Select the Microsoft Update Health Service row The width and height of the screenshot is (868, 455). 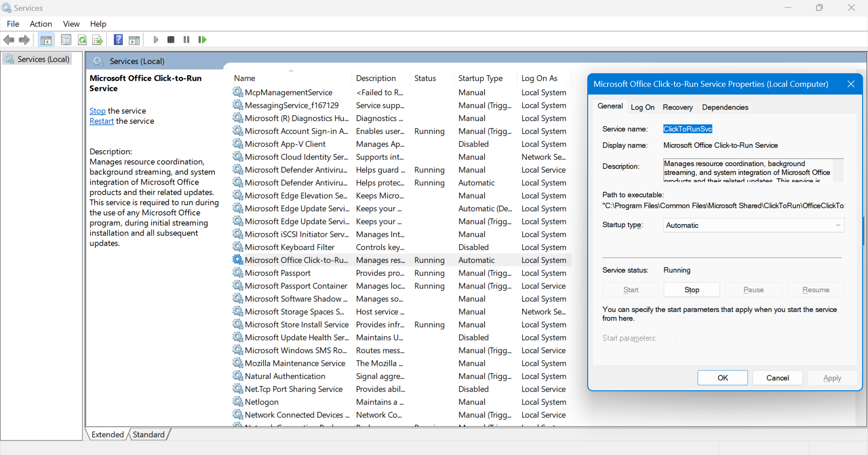[401, 337]
